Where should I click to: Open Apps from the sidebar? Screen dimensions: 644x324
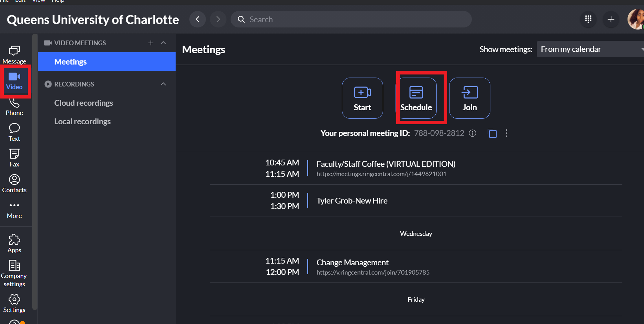tap(14, 244)
